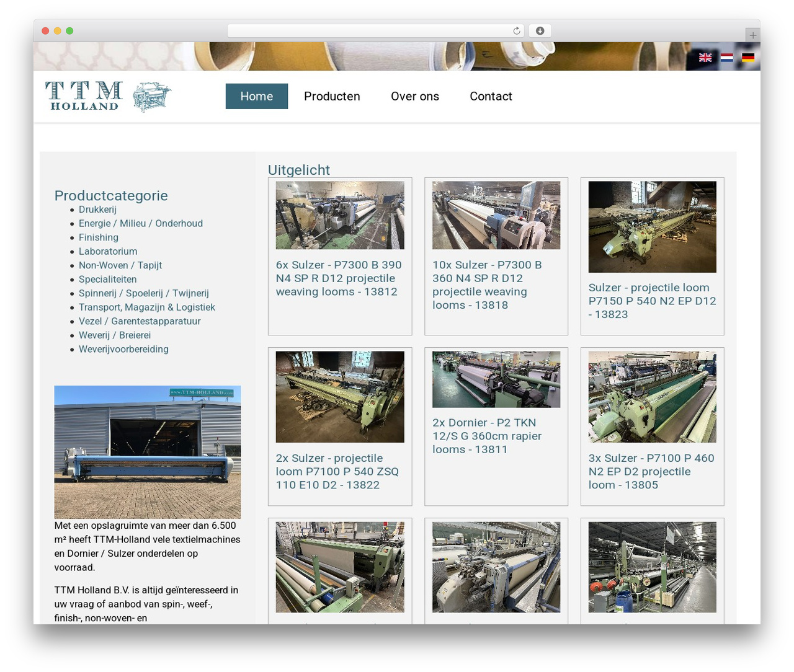Open Vezel / Garentestapparatuur category
Viewport: 794px width, 672px height.
coord(140,321)
